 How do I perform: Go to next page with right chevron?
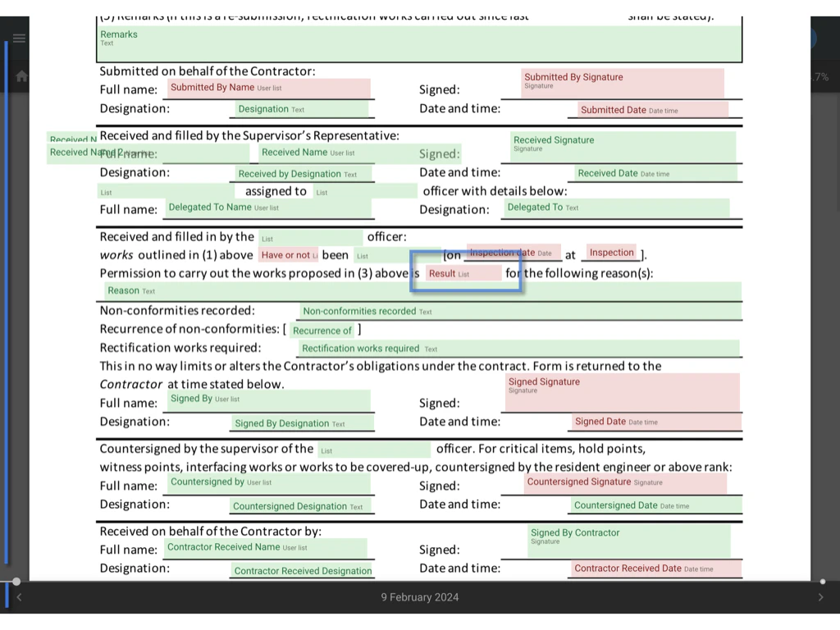tap(820, 597)
